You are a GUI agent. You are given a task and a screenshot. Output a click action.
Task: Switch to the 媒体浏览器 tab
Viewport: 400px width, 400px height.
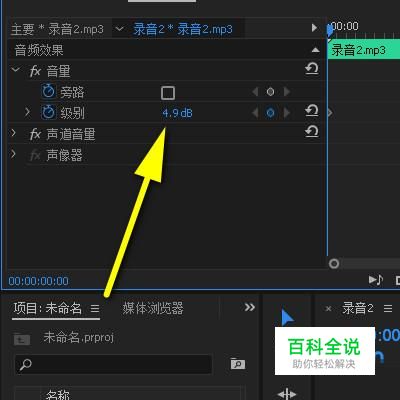pos(153,308)
